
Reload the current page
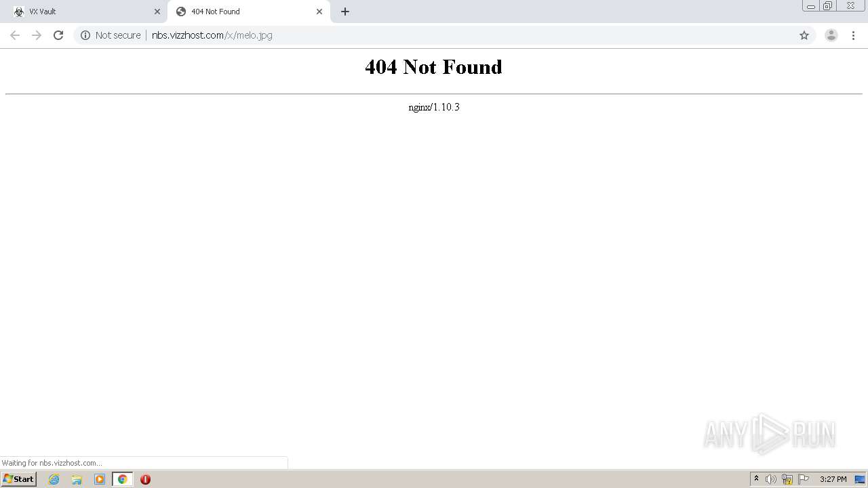click(x=58, y=35)
